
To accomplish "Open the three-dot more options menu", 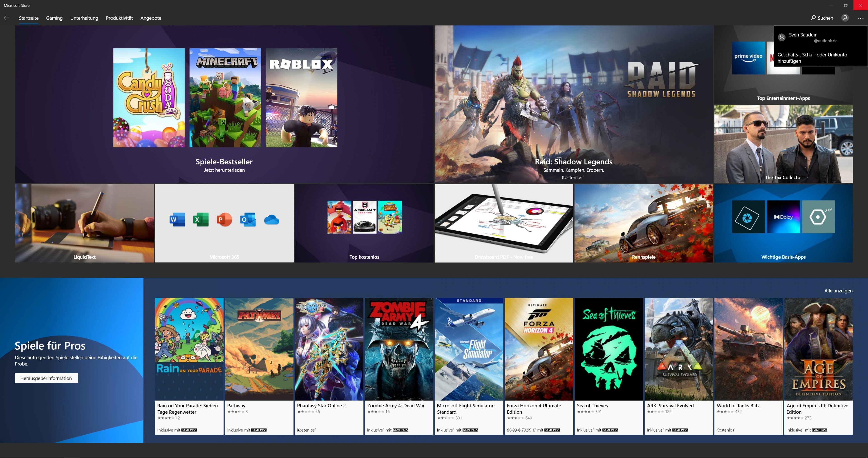I will 860,18.
